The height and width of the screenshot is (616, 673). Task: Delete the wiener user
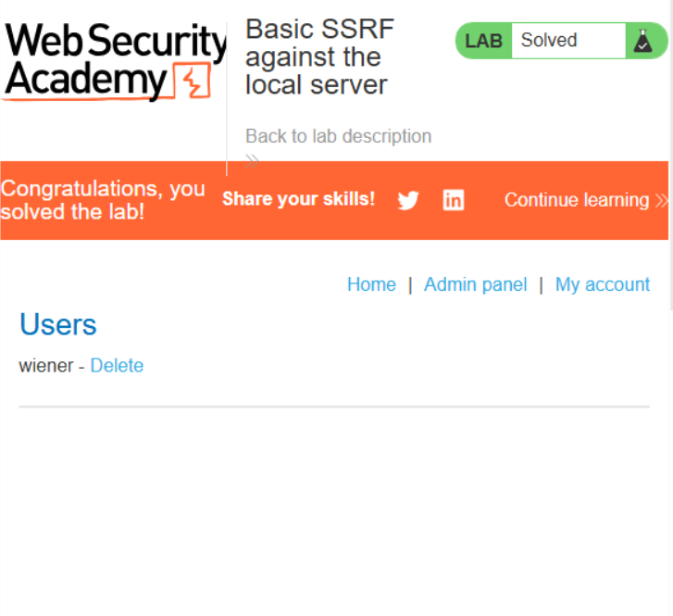tap(117, 366)
